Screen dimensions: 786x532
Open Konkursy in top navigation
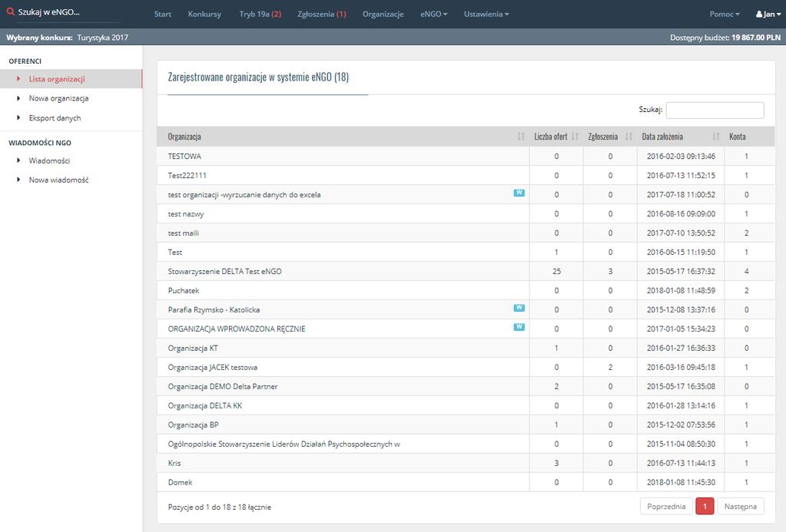click(204, 14)
